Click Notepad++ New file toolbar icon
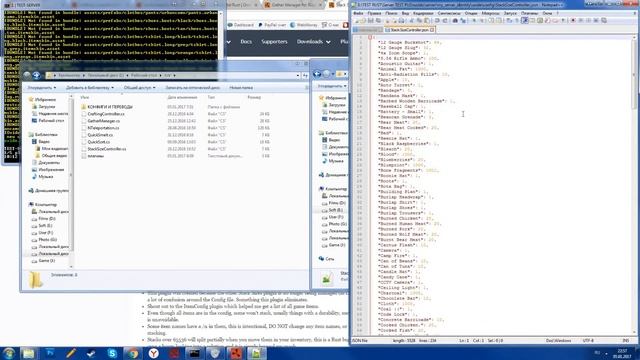 [x=357, y=20]
